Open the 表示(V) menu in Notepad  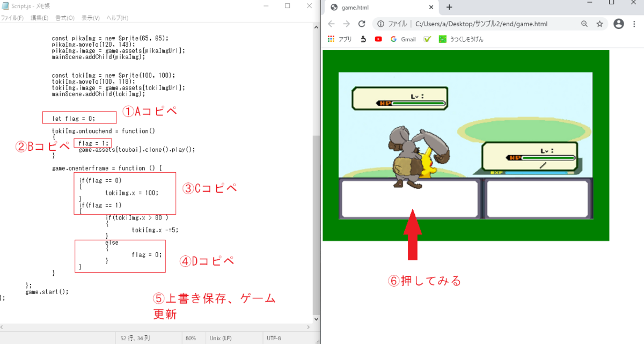tap(91, 18)
